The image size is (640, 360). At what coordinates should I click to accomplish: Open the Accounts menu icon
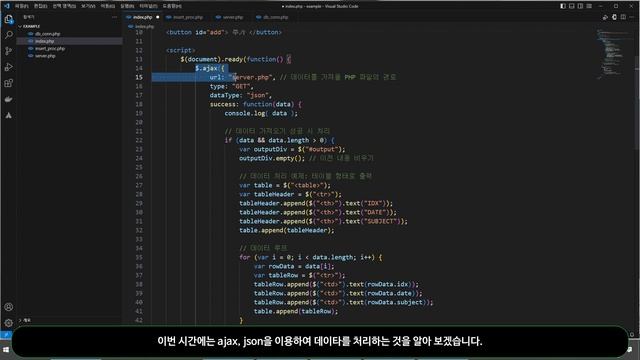[9, 307]
